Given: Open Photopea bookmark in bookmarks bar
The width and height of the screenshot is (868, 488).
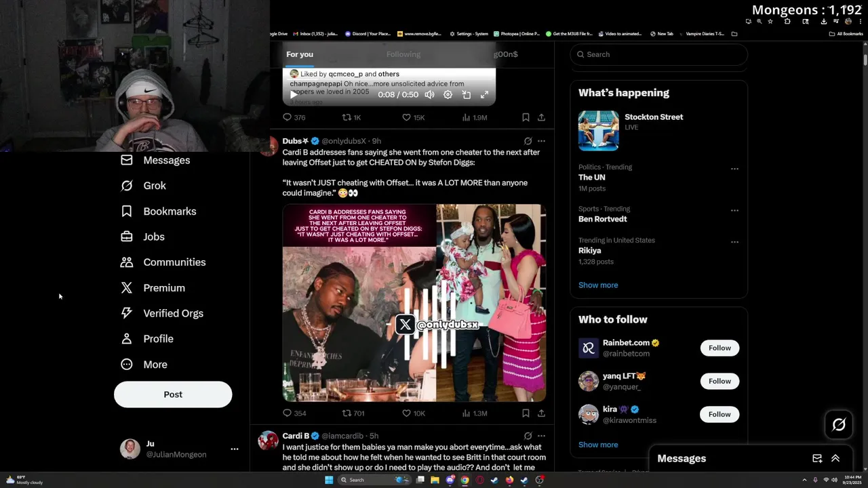Looking at the screenshot, I should [517, 34].
